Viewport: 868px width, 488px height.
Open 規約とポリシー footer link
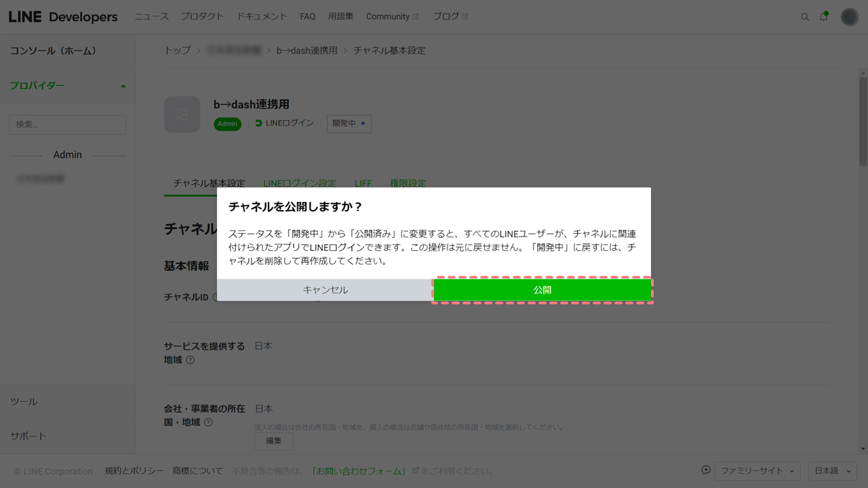134,471
